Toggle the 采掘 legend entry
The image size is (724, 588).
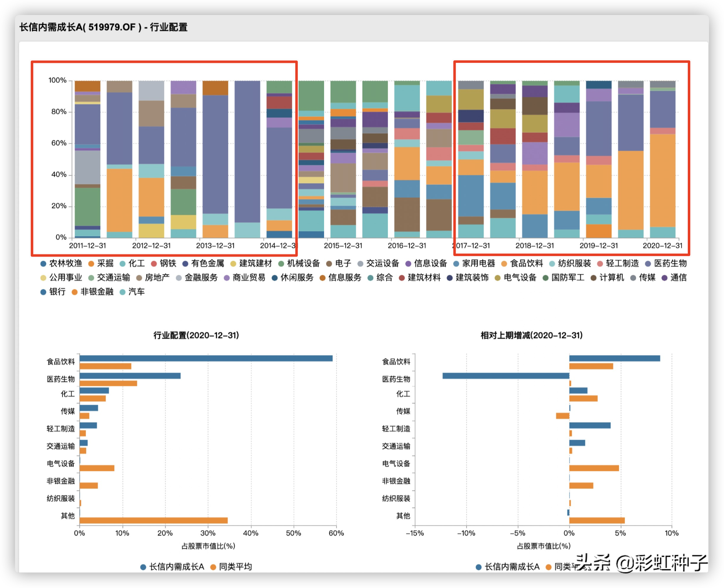[101, 263]
